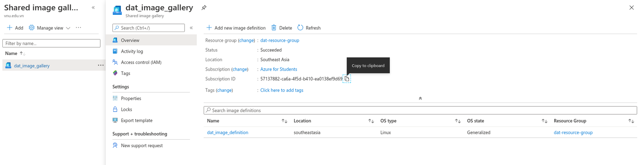Collapse the resource navigation menu
This screenshot has width=644, height=165.
pyautogui.click(x=191, y=28)
